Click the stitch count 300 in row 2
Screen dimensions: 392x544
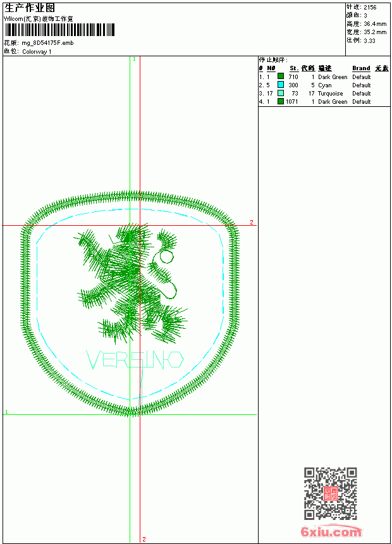coord(293,85)
